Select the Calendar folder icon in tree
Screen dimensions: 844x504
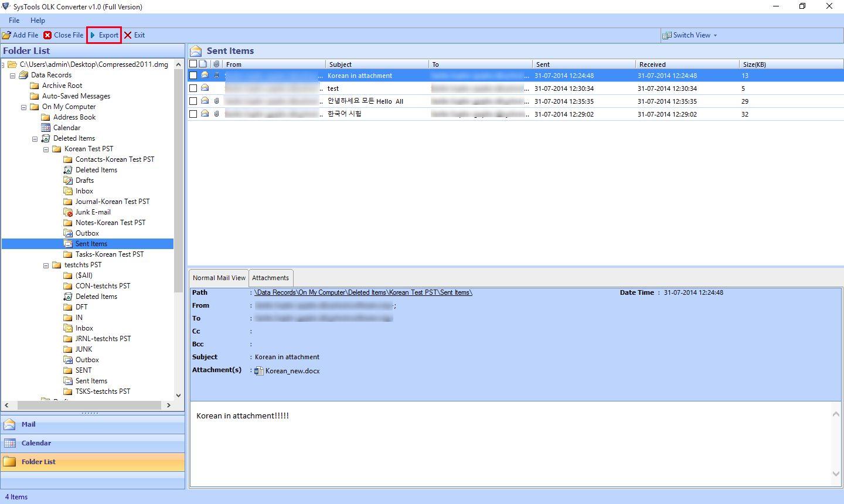[x=46, y=128]
